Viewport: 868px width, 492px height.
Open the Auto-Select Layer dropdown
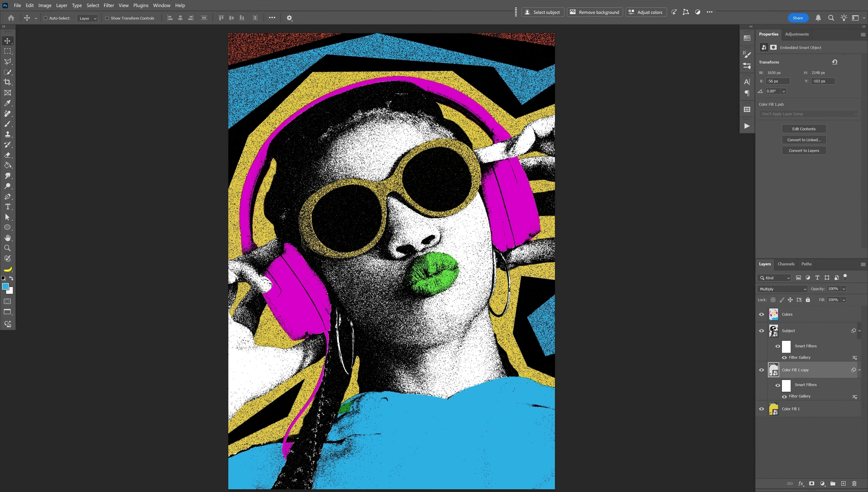click(88, 18)
